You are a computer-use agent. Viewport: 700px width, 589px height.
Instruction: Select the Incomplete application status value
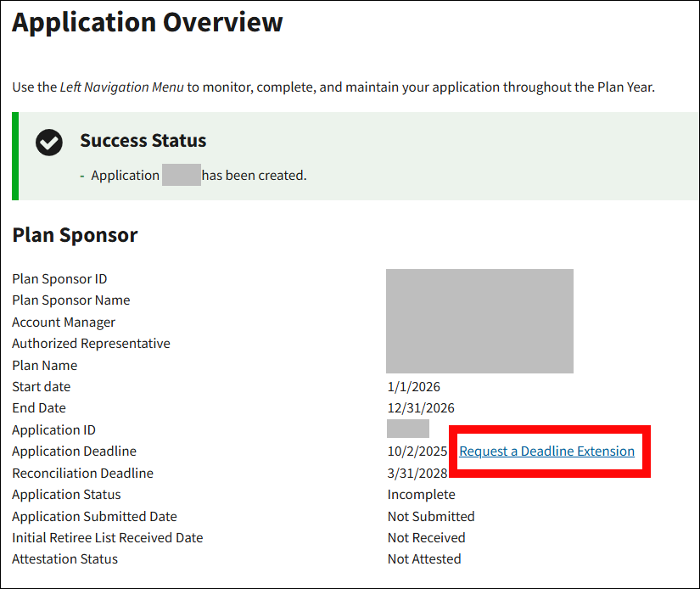coord(421,495)
